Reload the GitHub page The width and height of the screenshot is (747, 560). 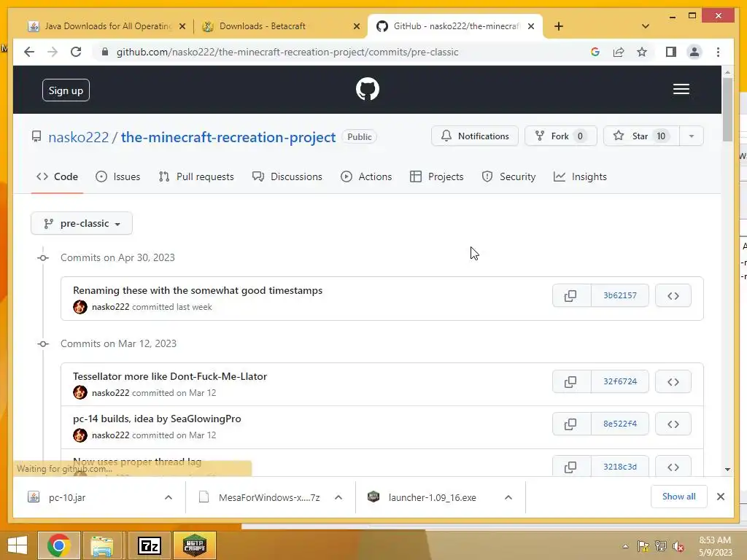pos(76,52)
